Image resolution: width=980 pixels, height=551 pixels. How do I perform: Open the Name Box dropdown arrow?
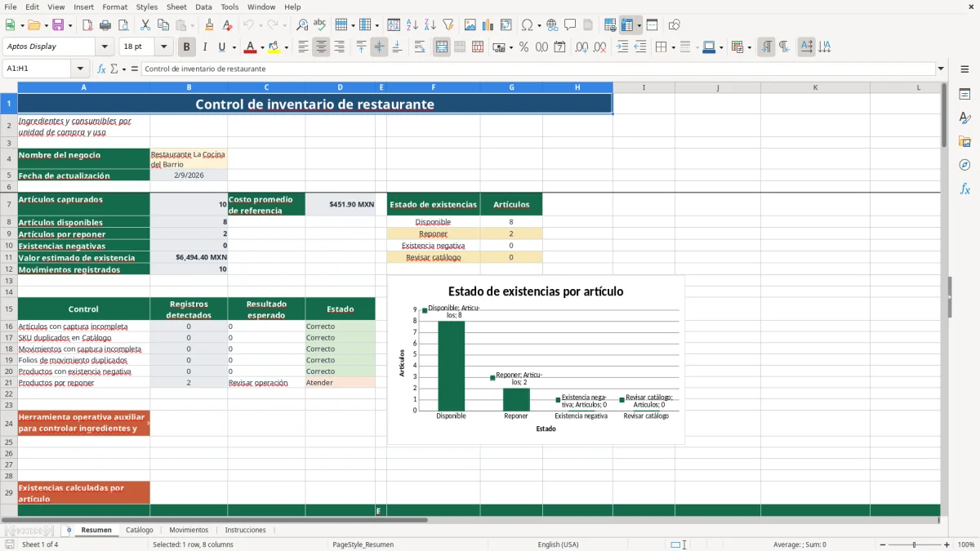[80, 69]
